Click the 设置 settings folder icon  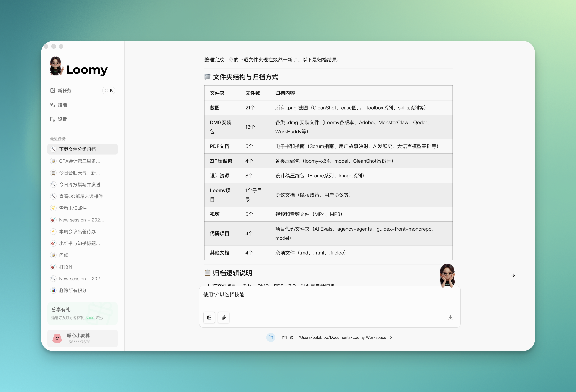coord(52,119)
